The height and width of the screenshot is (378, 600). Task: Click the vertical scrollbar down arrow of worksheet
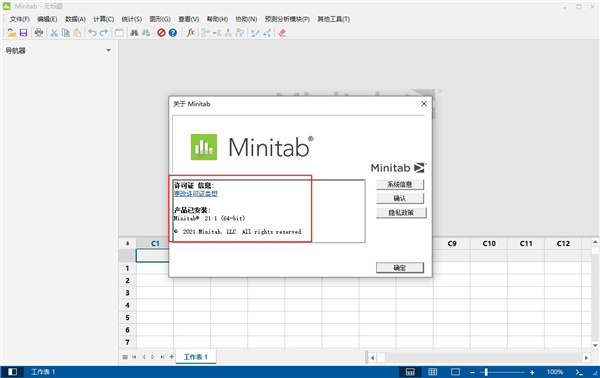595,345
